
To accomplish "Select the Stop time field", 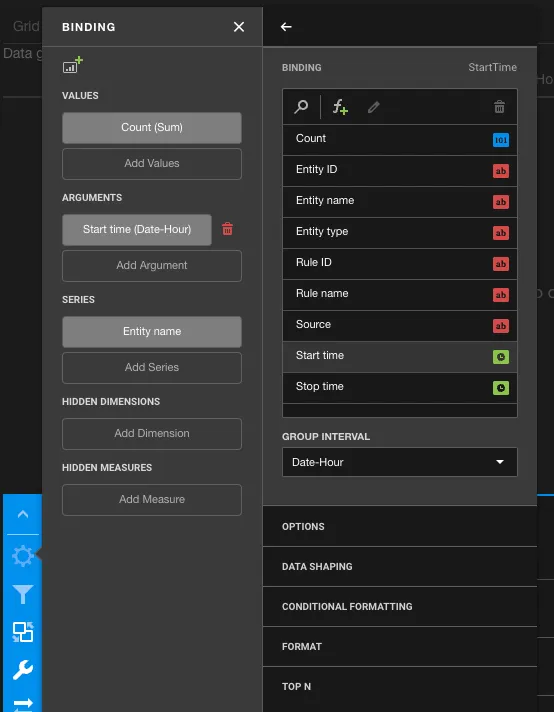I will (x=400, y=387).
